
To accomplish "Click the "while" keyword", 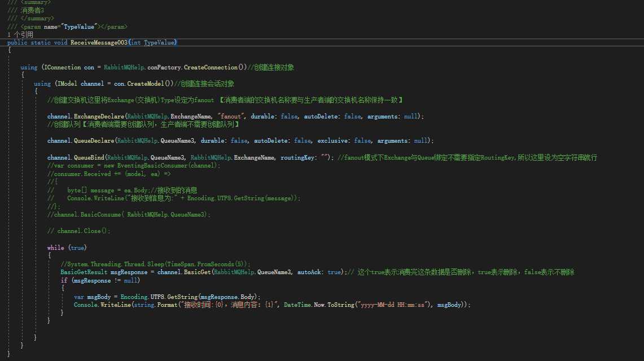I will (55, 248).
